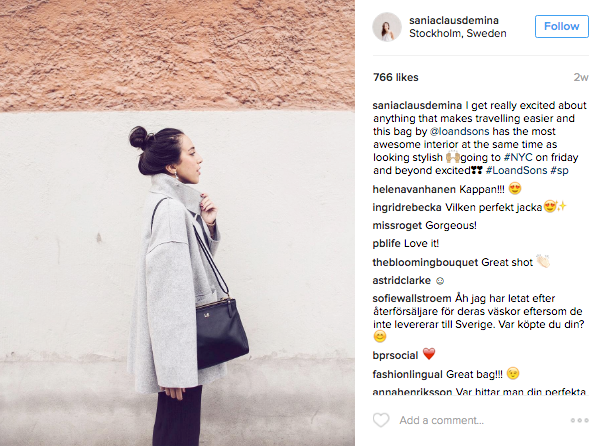Open sofiewallstroem's profile from her comment
606x446 pixels.
pos(412,298)
